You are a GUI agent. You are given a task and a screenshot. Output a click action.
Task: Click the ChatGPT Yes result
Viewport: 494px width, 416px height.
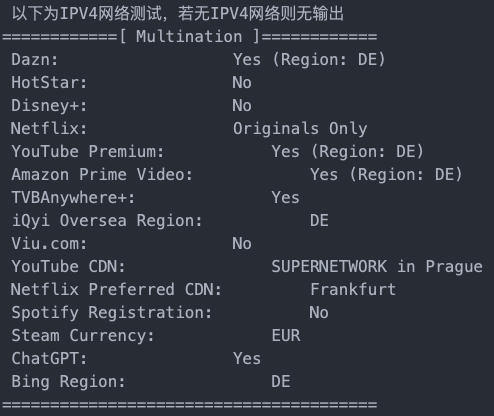[x=247, y=359]
